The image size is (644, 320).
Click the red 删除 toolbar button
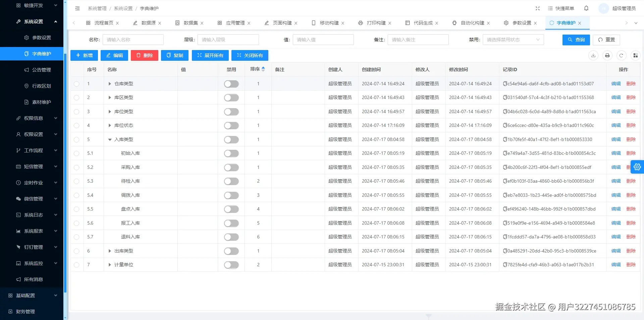point(145,55)
